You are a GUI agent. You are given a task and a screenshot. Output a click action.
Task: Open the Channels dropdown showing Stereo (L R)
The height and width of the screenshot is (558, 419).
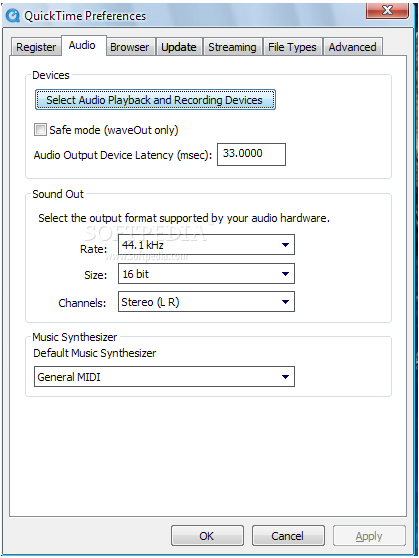tap(206, 302)
